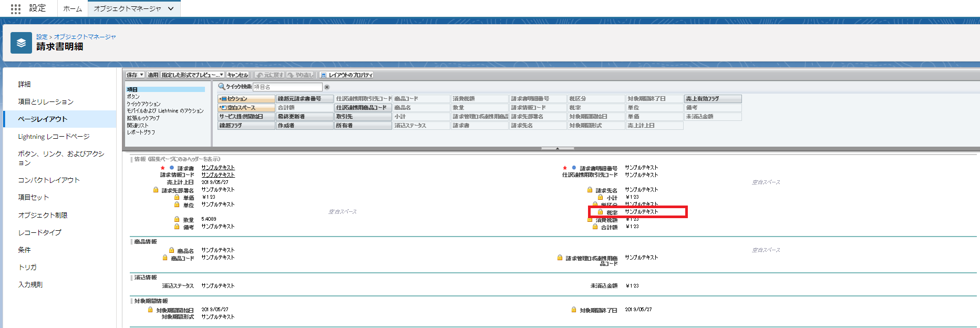Open レイアウトのプロパティ from the toolbar

(x=347, y=75)
